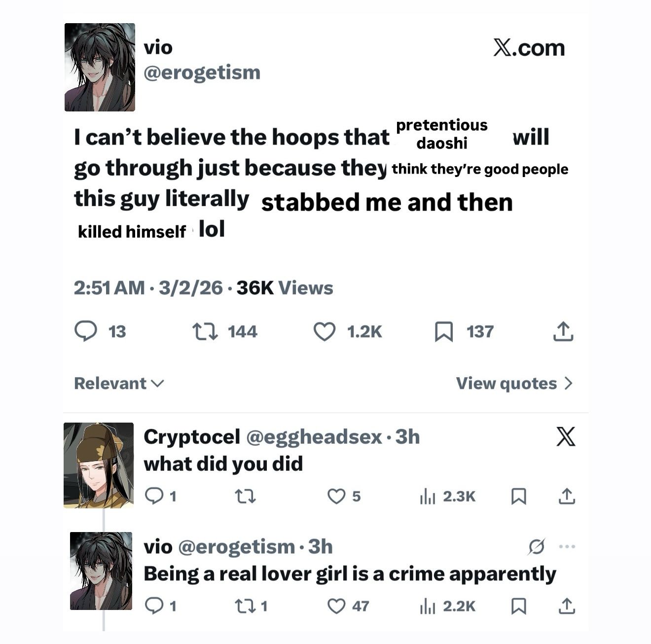Like vio's reply with 47 likes
651x644 pixels.
tap(336, 606)
